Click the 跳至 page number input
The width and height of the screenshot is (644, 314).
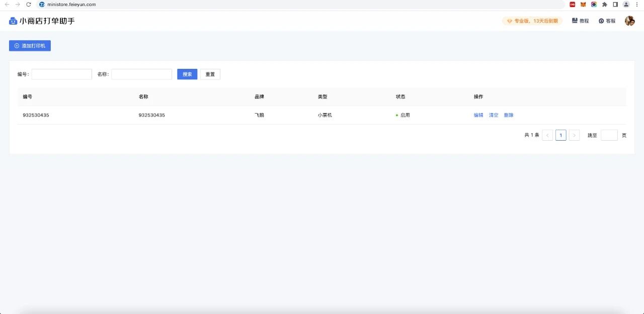[609, 135]
